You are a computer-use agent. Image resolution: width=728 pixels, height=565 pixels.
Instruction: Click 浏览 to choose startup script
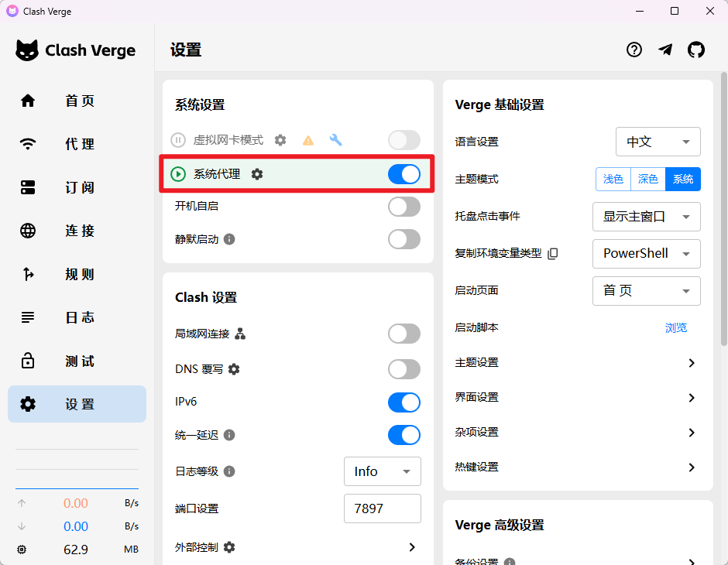tap(675, 328)
